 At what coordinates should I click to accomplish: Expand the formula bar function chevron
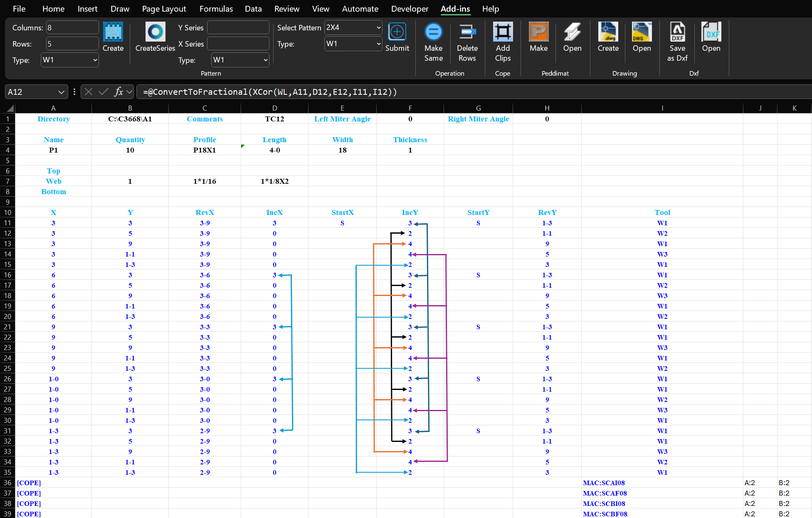129,92
